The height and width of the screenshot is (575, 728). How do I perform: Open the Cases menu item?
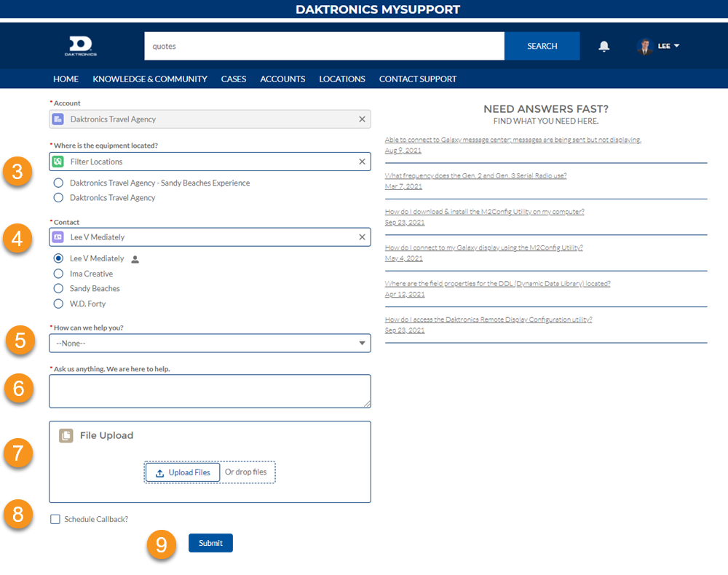[x=234, y=79]
